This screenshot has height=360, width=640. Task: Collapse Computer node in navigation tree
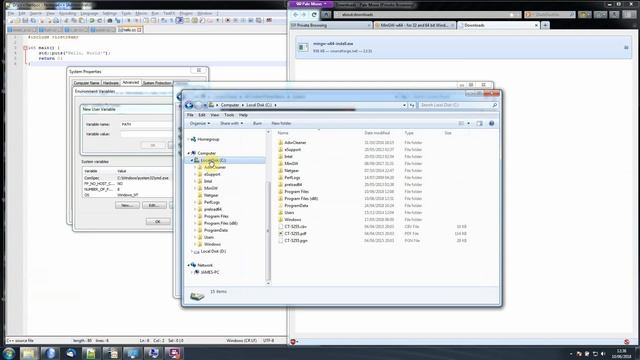[189, 153]
